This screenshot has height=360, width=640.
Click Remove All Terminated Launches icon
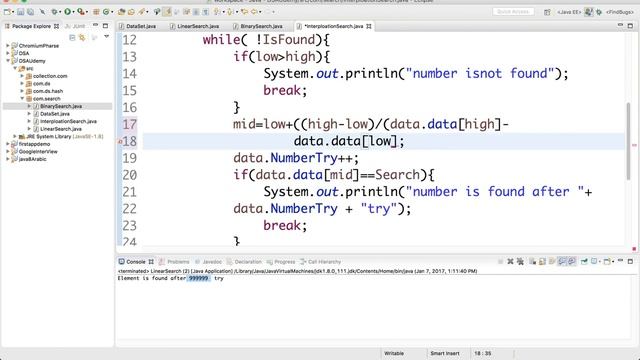[x=520, y=262]
